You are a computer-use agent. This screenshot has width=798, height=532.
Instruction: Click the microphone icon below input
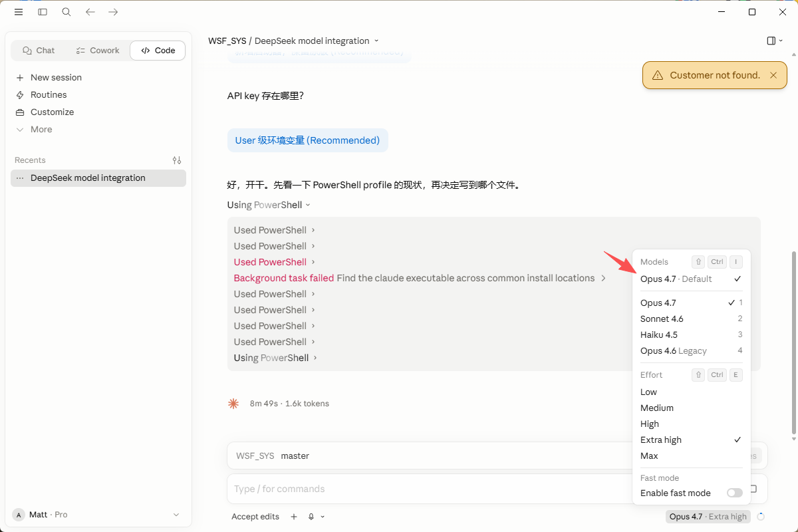(x=311, y=517)
